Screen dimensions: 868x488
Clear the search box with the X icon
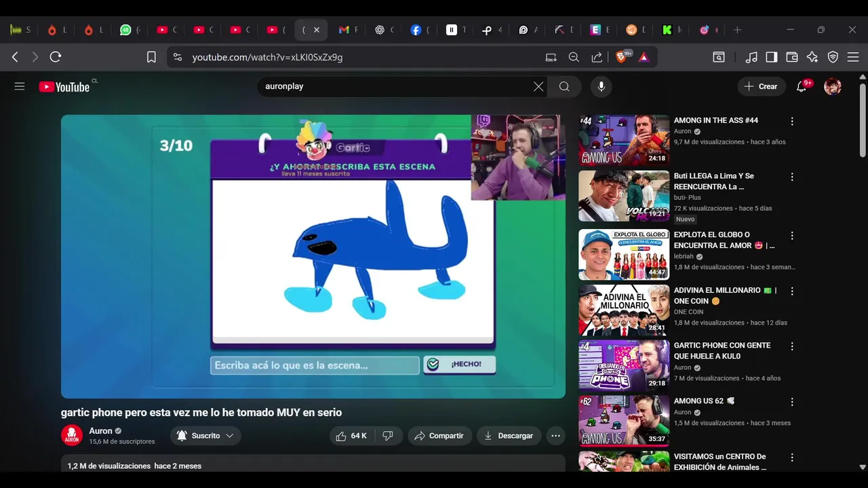click(x=538, y=87)
